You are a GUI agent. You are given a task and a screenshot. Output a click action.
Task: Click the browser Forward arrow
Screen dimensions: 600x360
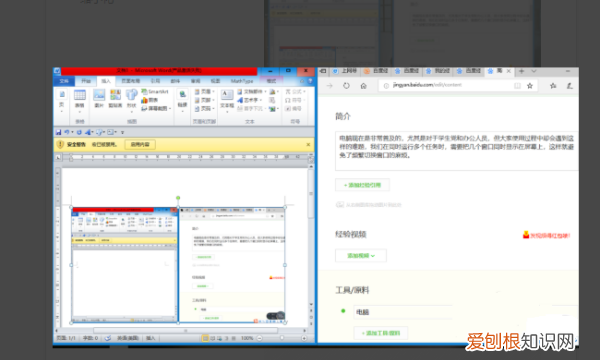click(329, 86)
